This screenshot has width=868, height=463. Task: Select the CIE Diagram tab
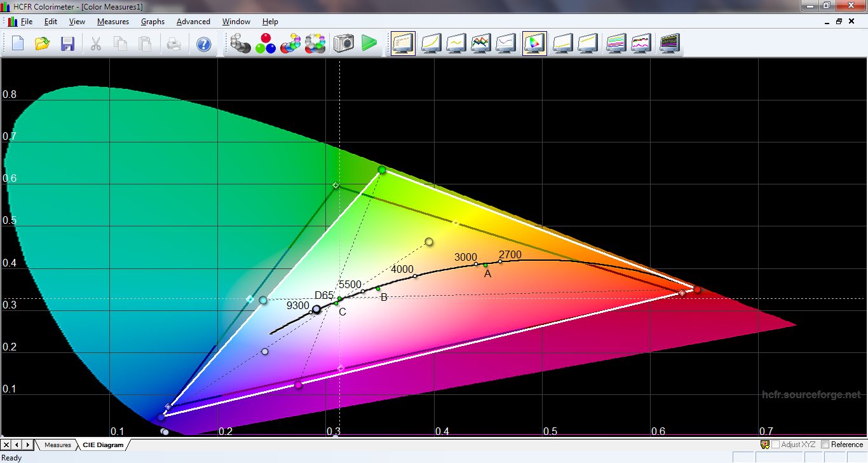pos(103,445)
